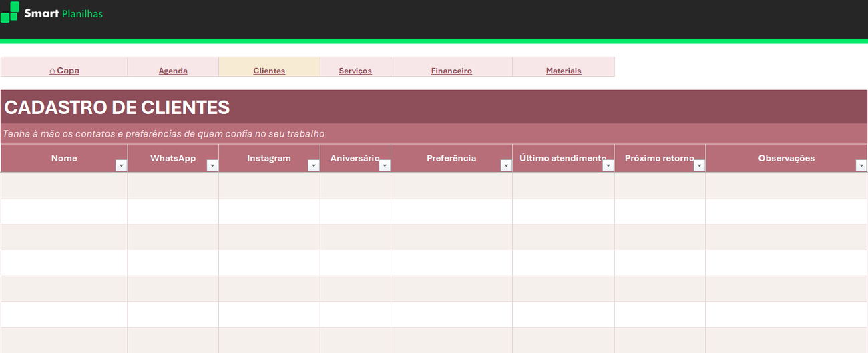This screenshot has width=868, height=353.
Task: Open the Próximo retorno filter dropdown
Action: (x=699, y=165)
